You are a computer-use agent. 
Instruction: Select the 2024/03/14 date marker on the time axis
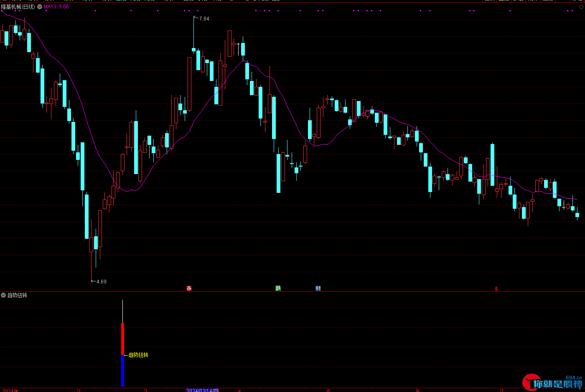click(x=203, y=390)
